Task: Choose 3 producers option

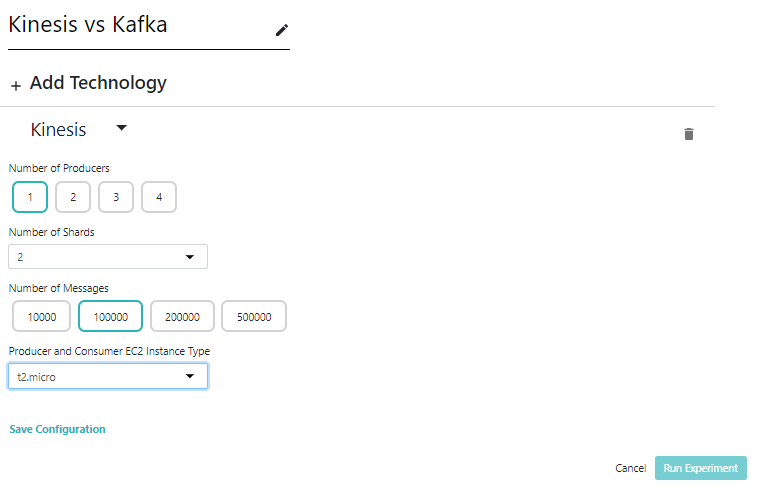Action: (116, 197)
